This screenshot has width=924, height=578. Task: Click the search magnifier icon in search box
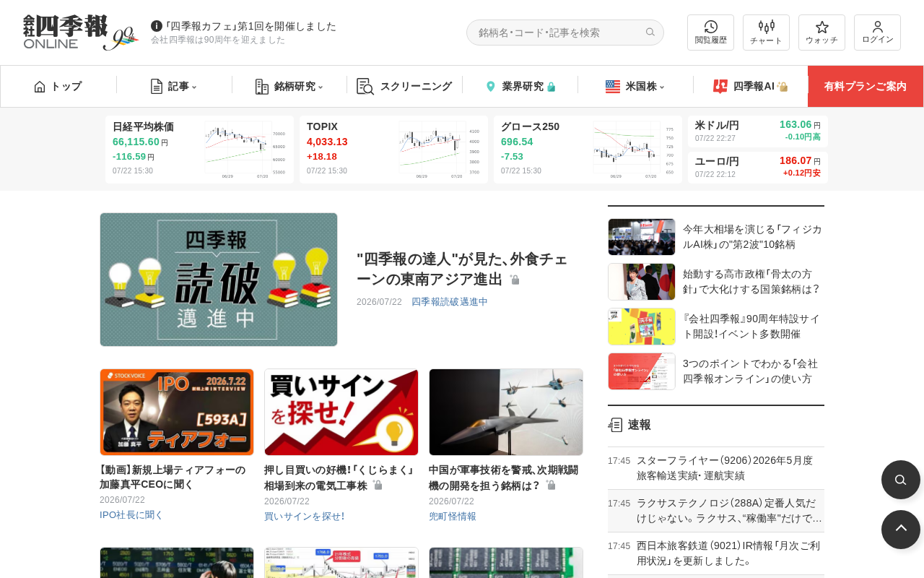pyautogui.click(x=650, y=33)
